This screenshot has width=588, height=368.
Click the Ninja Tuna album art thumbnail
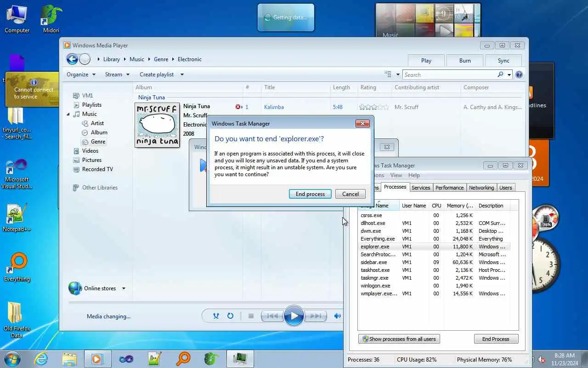point(157,125)
